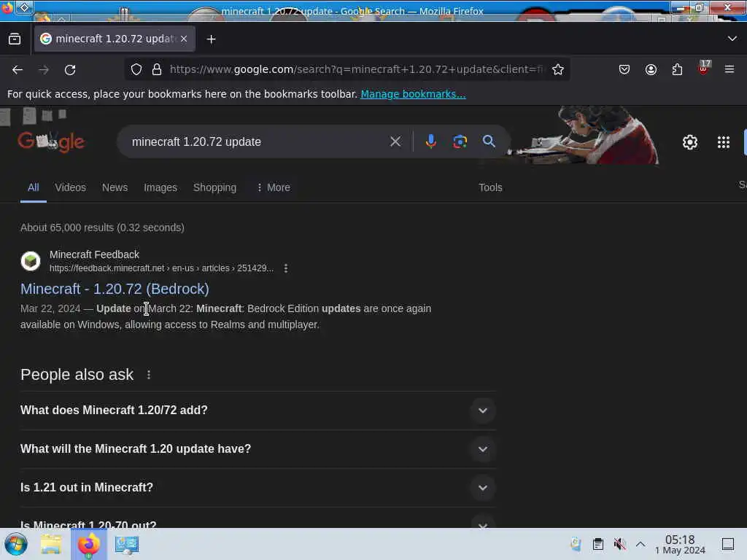
Task: Open the Google apps grid
Action: click(723, 142)
